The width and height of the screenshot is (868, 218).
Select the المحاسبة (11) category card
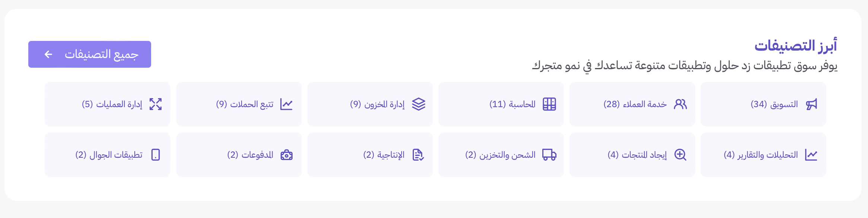point(501,104)
